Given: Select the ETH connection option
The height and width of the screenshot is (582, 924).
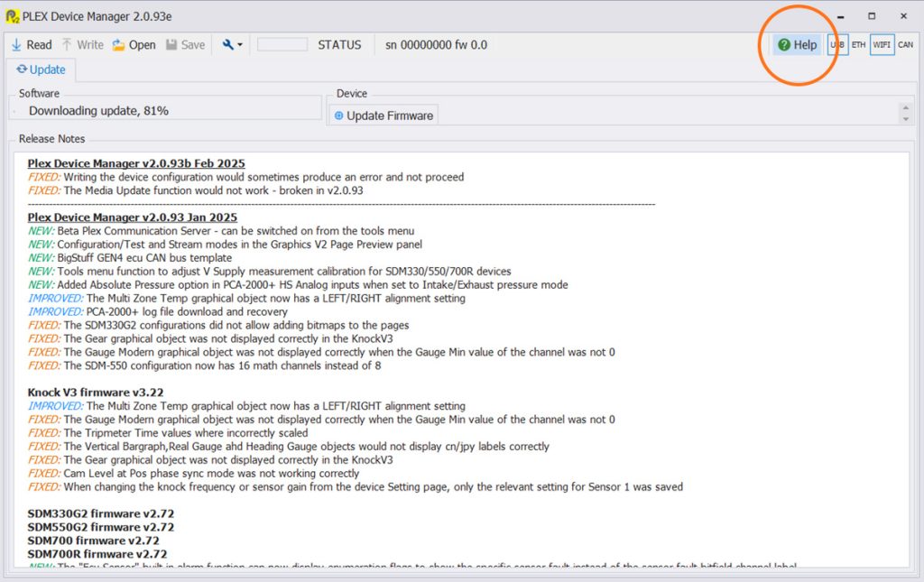Looking at the screenshot, I should click(858, 44).
